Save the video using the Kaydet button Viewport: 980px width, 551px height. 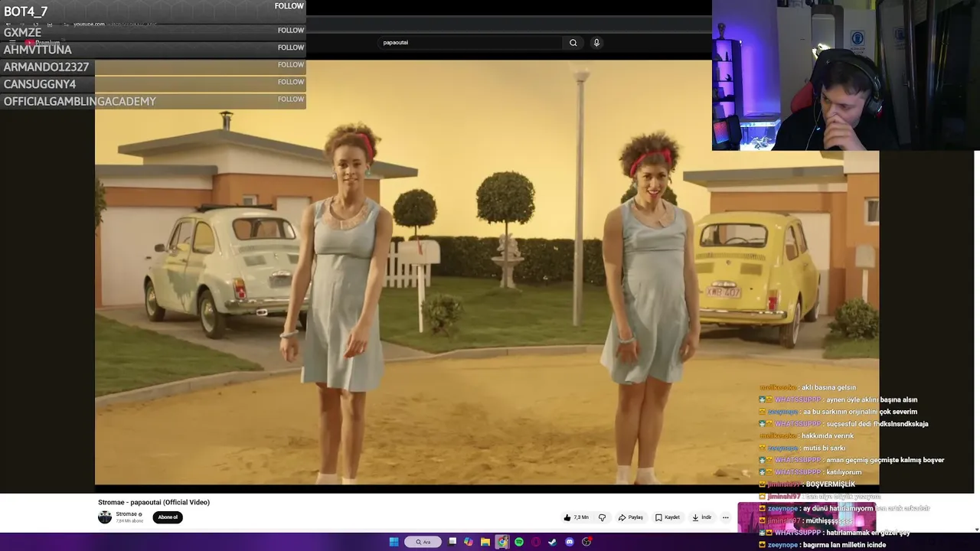coord(668,517)
